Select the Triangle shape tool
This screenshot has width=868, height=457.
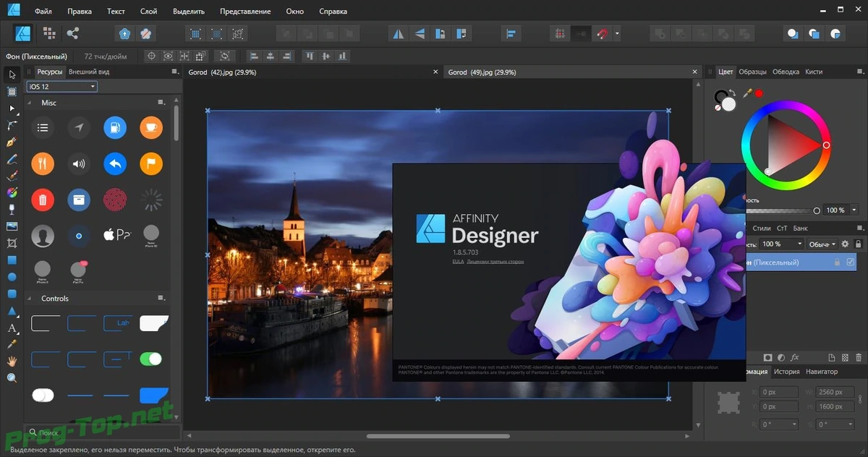12,311
